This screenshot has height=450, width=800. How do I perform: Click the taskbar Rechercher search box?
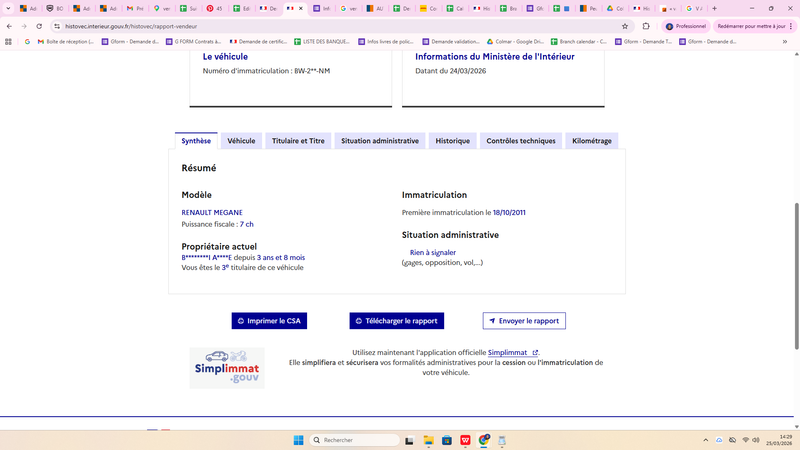(355, 440)
